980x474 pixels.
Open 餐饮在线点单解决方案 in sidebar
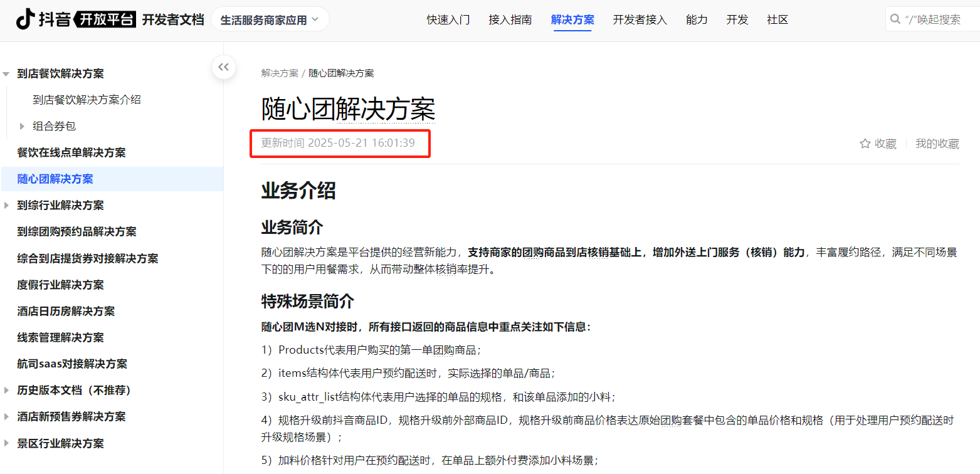(71, 152)
